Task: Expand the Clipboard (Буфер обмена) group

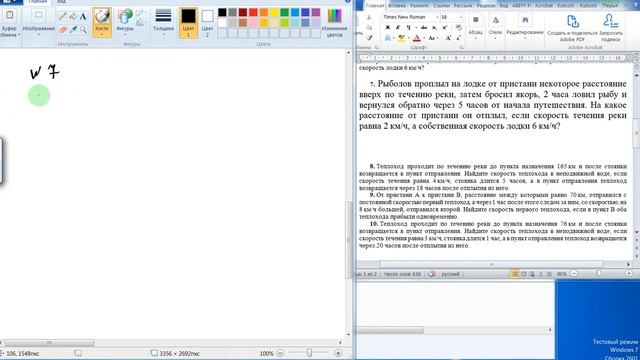Action: coord(9,22)
